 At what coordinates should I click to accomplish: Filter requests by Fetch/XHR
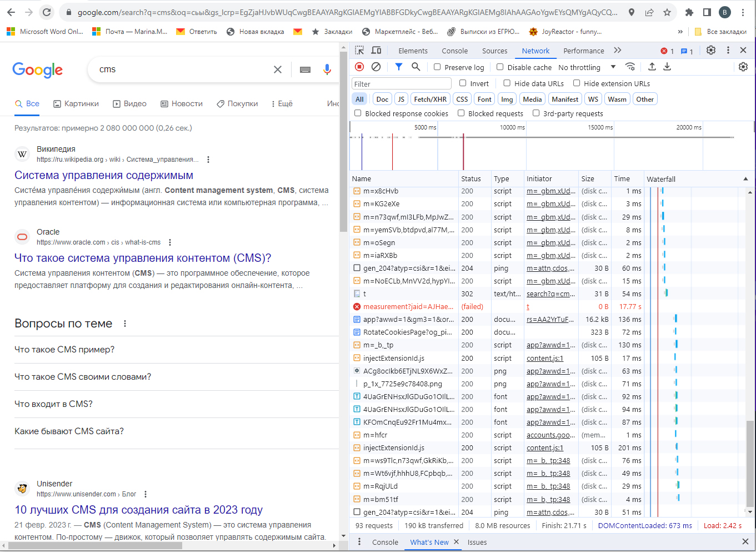(x=430, y=99)
